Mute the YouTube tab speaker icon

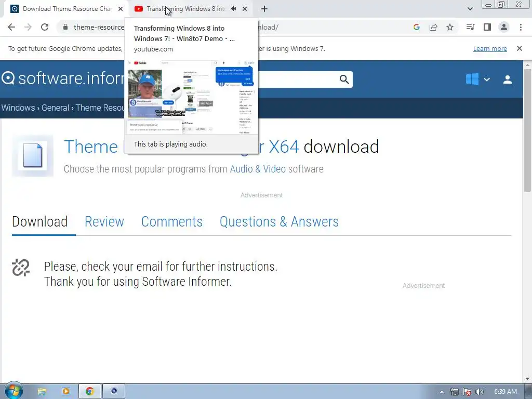[233, 9]
